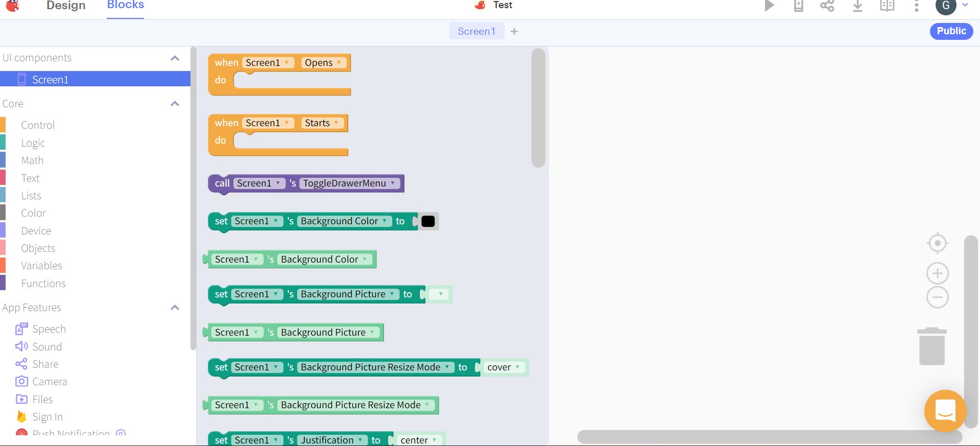This screenshot has height=446, width=980.
Task: Open the Opens event dropdown
Action: [x=323, y=62]
